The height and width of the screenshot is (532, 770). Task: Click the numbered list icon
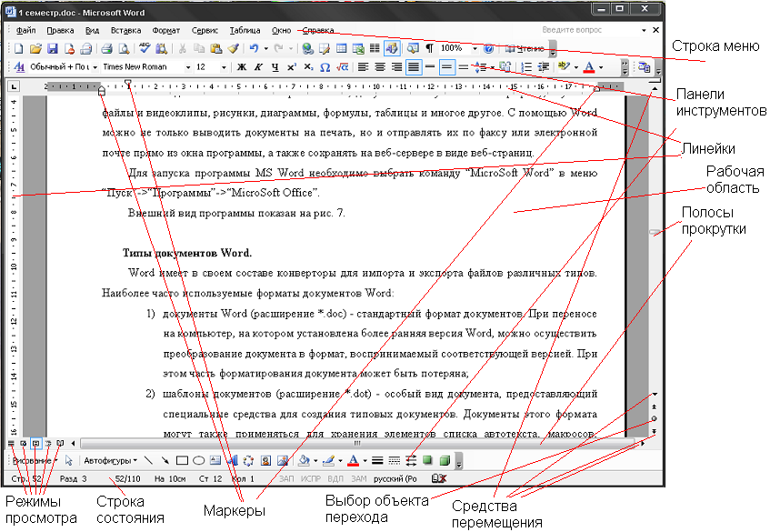click(526, 67)
